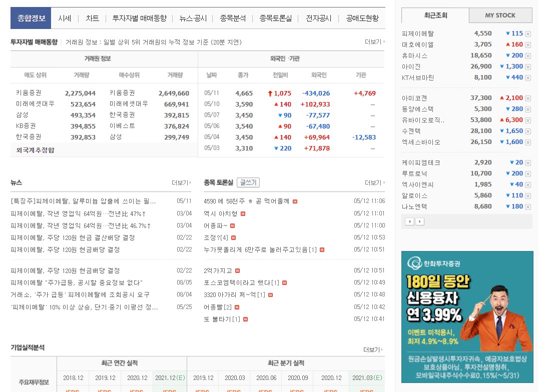This screenshot has height=392, width=546.
Task: Remove 휴마시스 from recent list
Action: click(x=528, y=55)
